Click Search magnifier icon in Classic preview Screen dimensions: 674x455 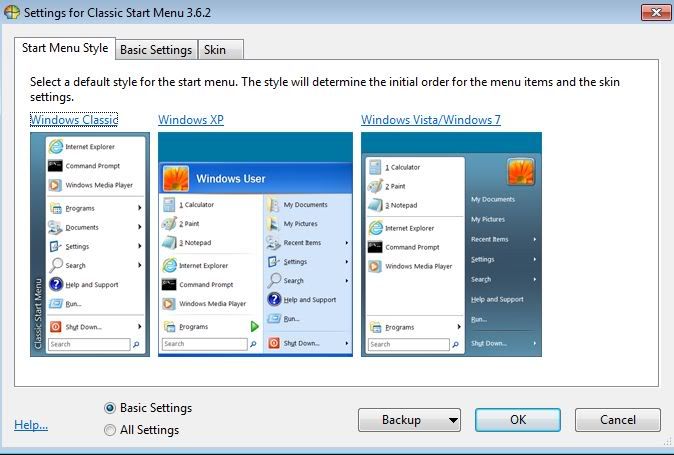tap(55, 265)
